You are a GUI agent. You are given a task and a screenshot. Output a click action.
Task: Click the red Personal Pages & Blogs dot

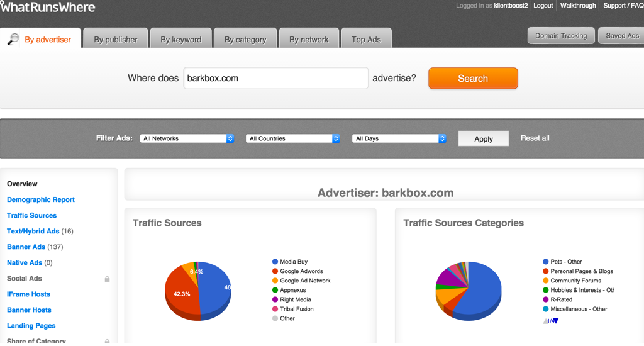pos(546,271)
